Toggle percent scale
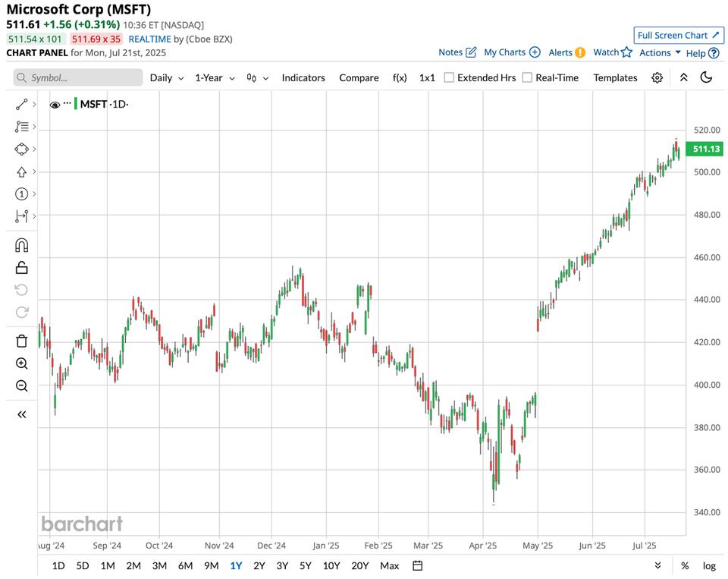 pos(685,565)
